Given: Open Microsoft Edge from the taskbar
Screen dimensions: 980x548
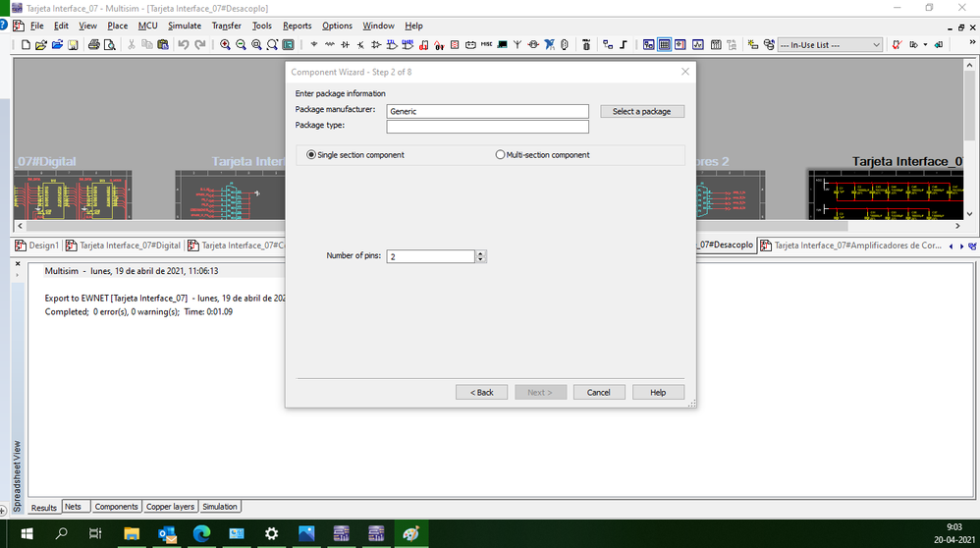Looking at the screenshot, I should point(201,533).
